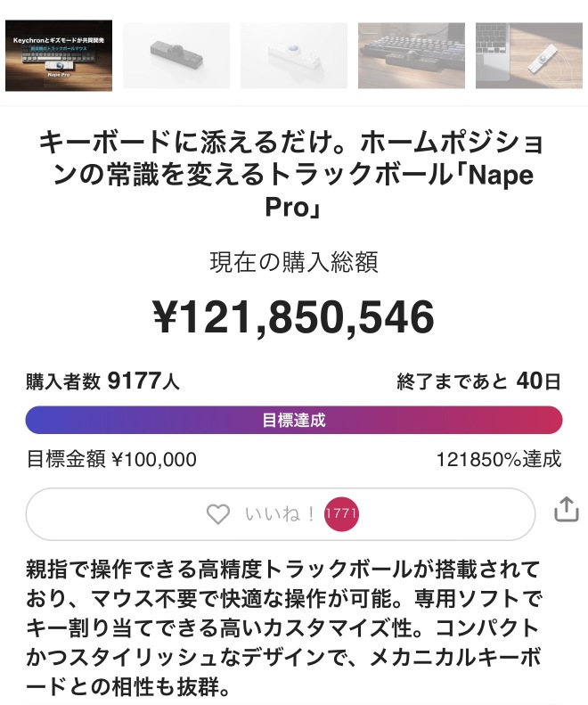The image size is (588, 705).
Task: Click the Keychron headline inside first thumbnail
Action: 59,40
